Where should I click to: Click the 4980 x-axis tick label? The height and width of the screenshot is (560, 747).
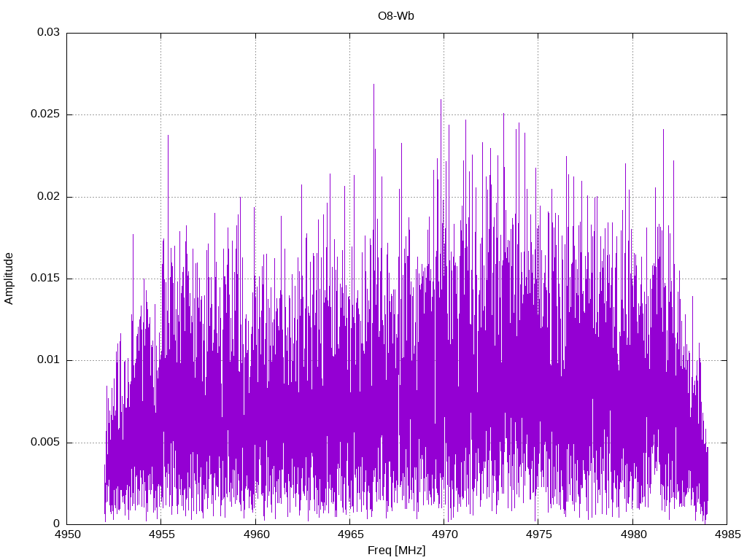point(632,534)
